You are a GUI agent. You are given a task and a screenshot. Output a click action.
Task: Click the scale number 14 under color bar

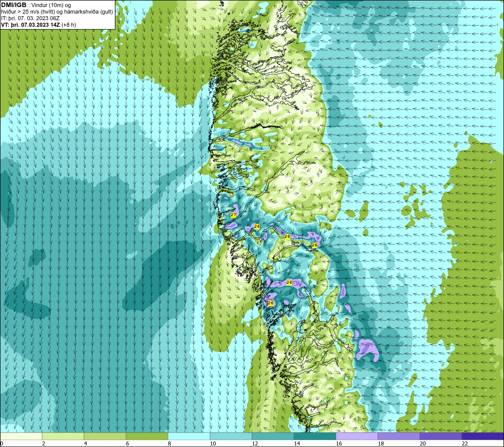click(297, 443)
